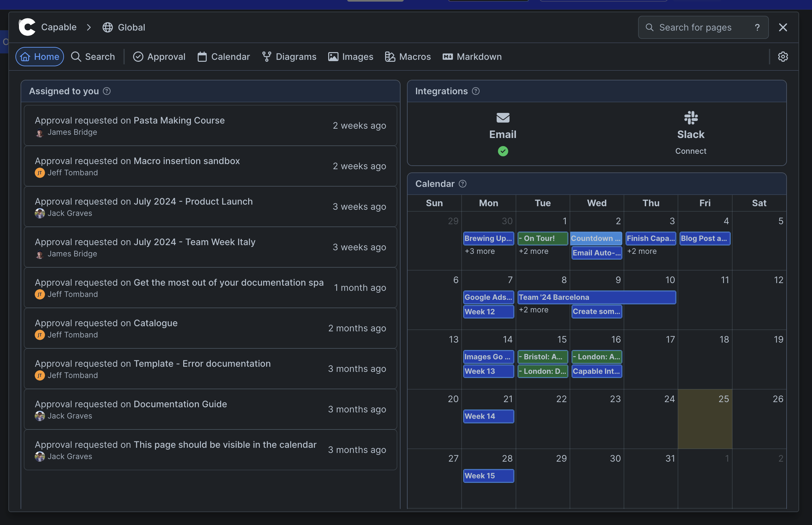This screenshot has width=812, height=525.
Task: Click help icon beside Calendar panel heading
Action: point(462,184)
